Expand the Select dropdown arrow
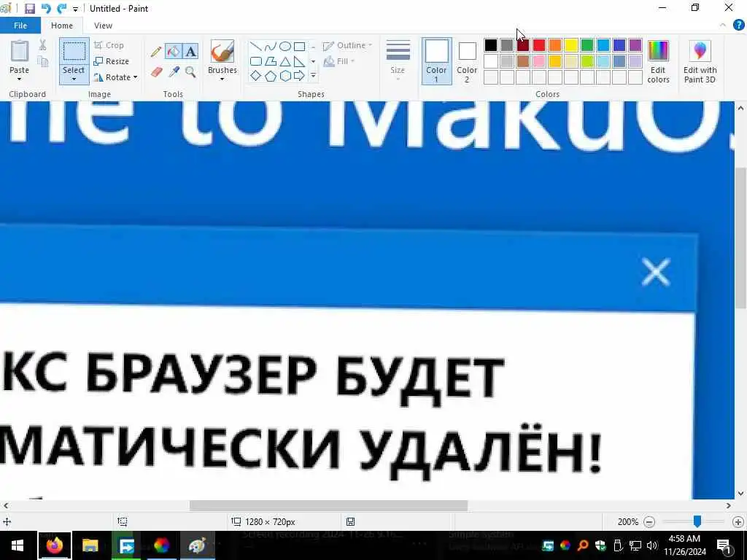Screen dimensions: 747x560 coord(74,79)
